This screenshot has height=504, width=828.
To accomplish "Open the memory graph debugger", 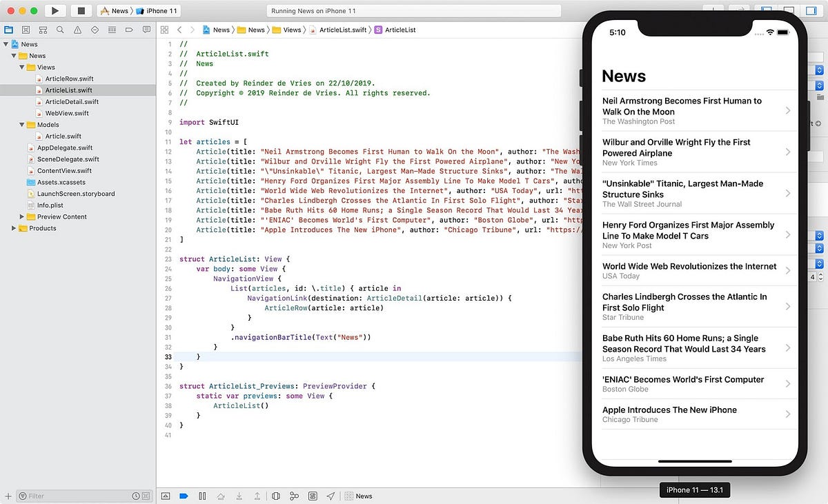I will tap(294, 496).
